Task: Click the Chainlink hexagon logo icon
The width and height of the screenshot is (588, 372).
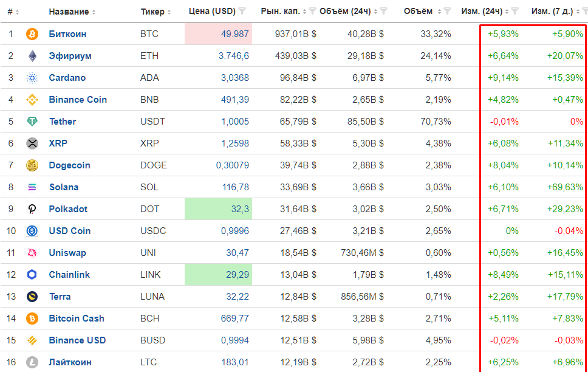Action: pyautogui.click(x=32, y=275)
